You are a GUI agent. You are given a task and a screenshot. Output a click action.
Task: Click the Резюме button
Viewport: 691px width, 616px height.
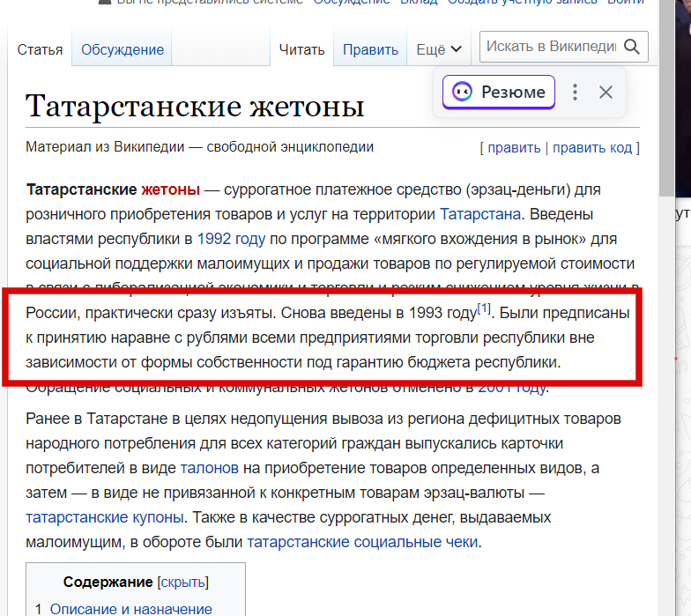coord(499,92)
